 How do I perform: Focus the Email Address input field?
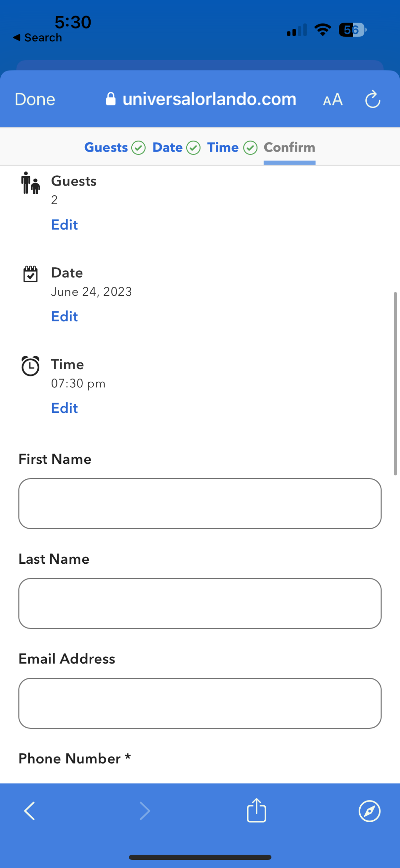200,703
